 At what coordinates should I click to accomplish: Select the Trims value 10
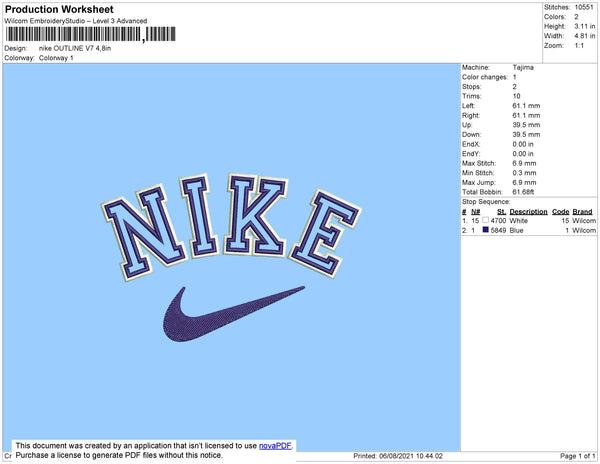(517, 96)
